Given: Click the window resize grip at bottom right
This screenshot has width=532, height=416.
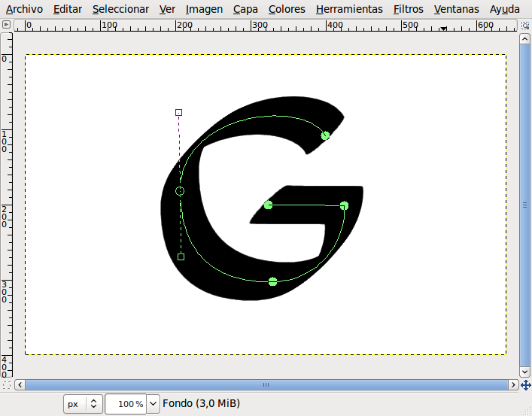Looking at the screenshot, I should point(526,409).
